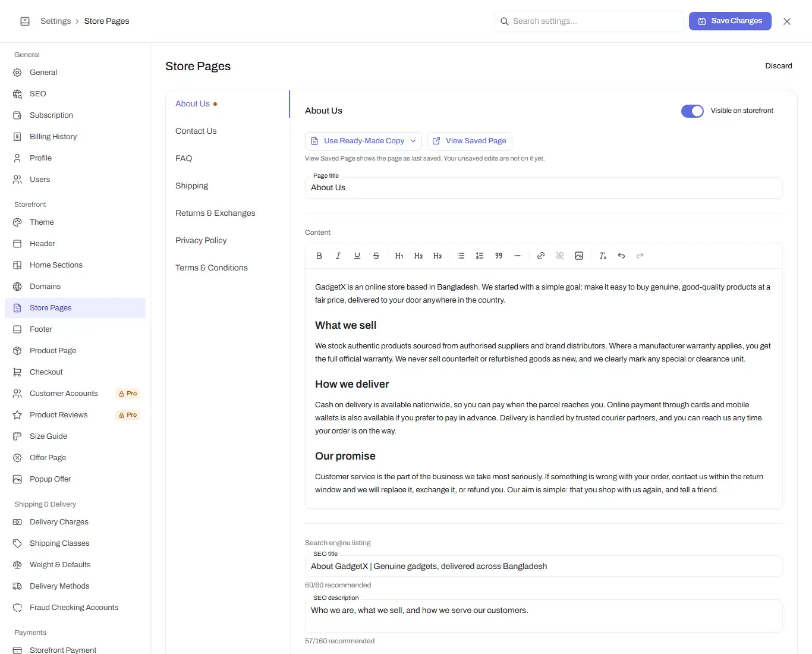This screenshot has height=654, width=812.
Task: Underline the selected content text
Action: (x=357, y=256)
